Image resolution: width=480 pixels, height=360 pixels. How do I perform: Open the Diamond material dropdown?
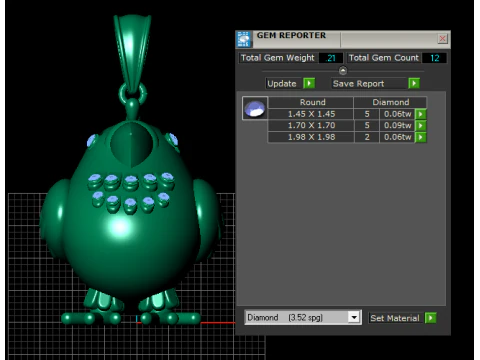tap(303, 317)
